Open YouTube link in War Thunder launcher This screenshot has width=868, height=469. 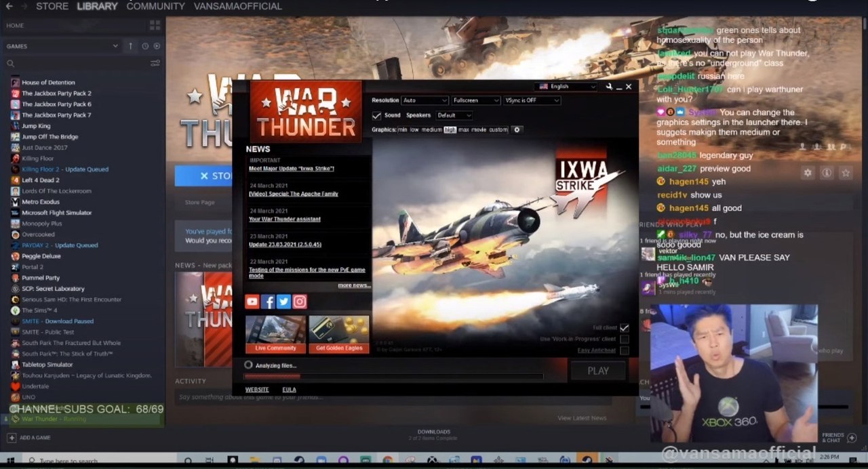252,302
